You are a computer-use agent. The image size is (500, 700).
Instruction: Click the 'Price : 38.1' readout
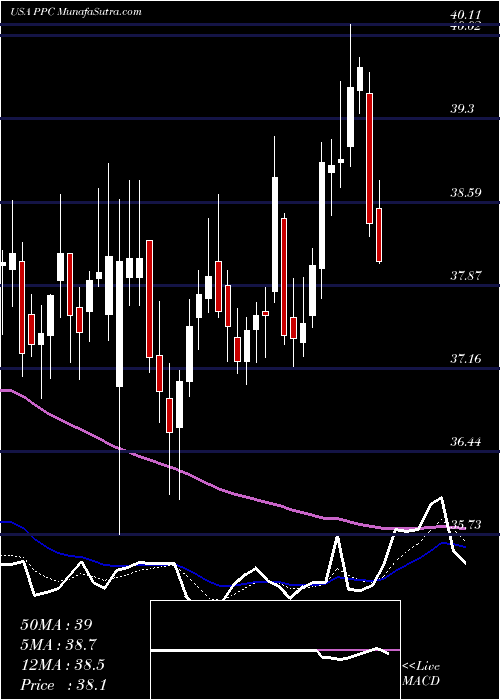(x=63, y=685)
